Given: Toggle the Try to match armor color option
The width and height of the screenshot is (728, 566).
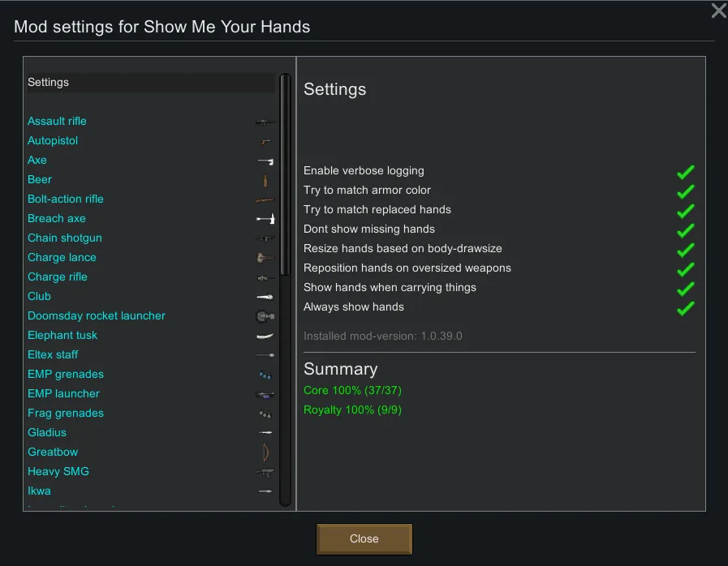Looking at the screenshot, I should [x=686, y=191].
